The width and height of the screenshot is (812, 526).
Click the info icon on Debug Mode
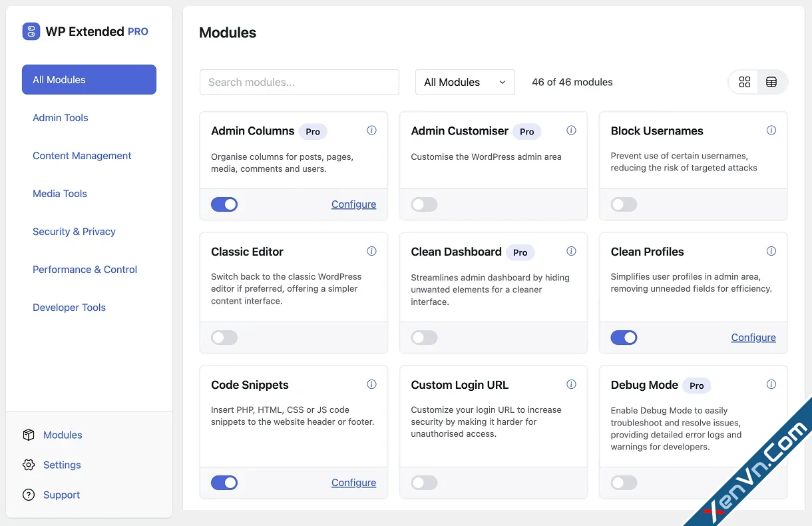771,384
